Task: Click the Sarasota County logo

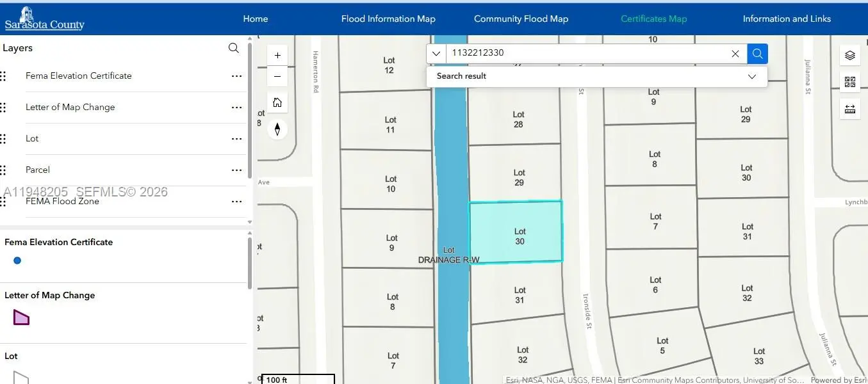Action: [x=44, y=19]
